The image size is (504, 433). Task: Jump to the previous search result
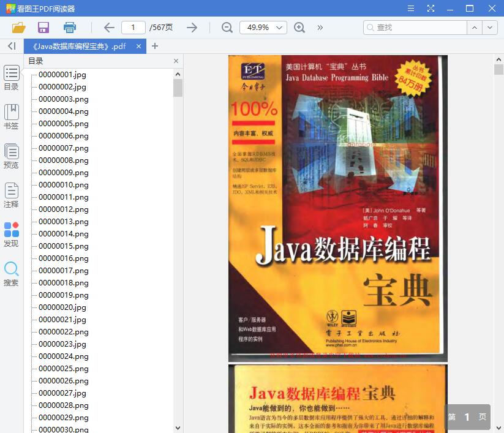pyautogui.click(x=475, y=28)
